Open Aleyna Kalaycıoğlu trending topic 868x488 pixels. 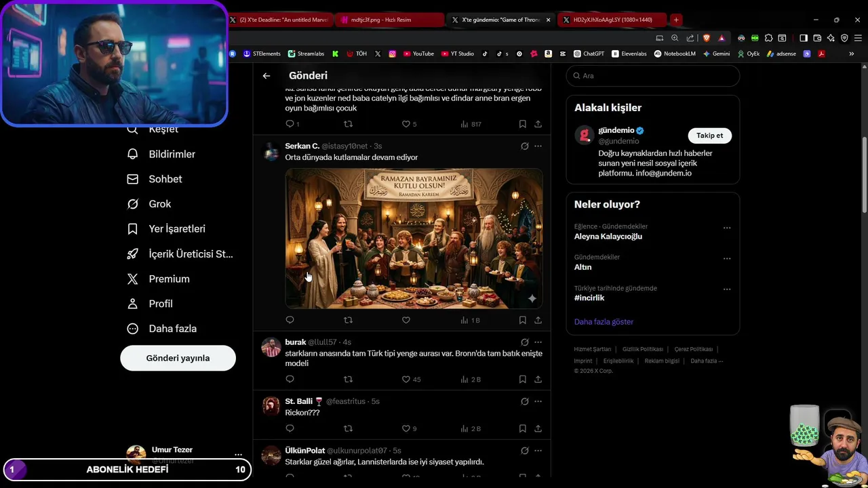(x=608, y=237)
